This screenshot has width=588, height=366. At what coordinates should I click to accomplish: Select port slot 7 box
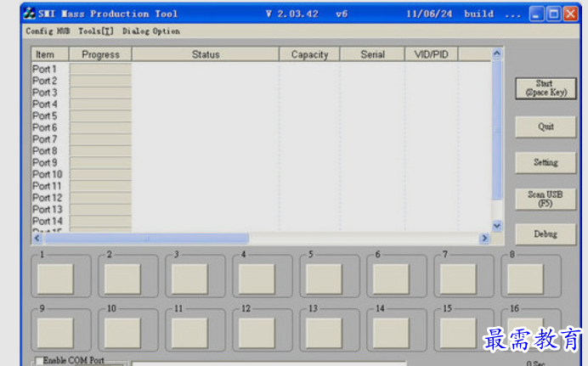(458, 279)
